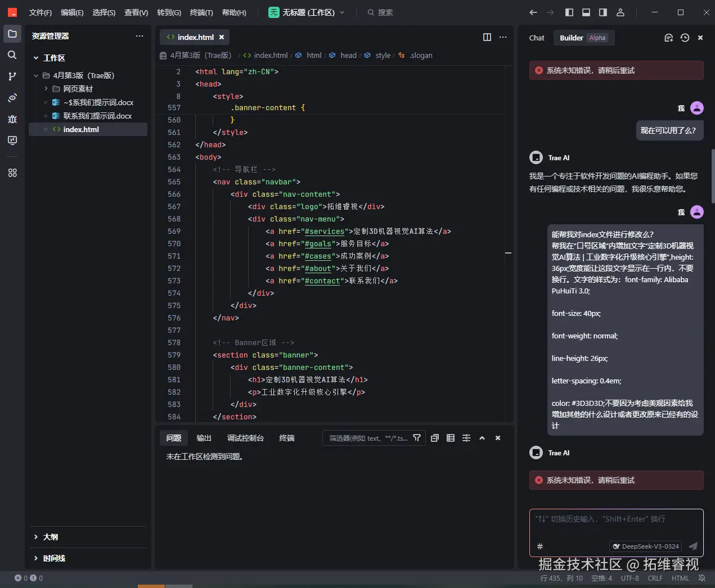
Task: Click the filter funnel icon in Problems panel
Action: (417, 438)
